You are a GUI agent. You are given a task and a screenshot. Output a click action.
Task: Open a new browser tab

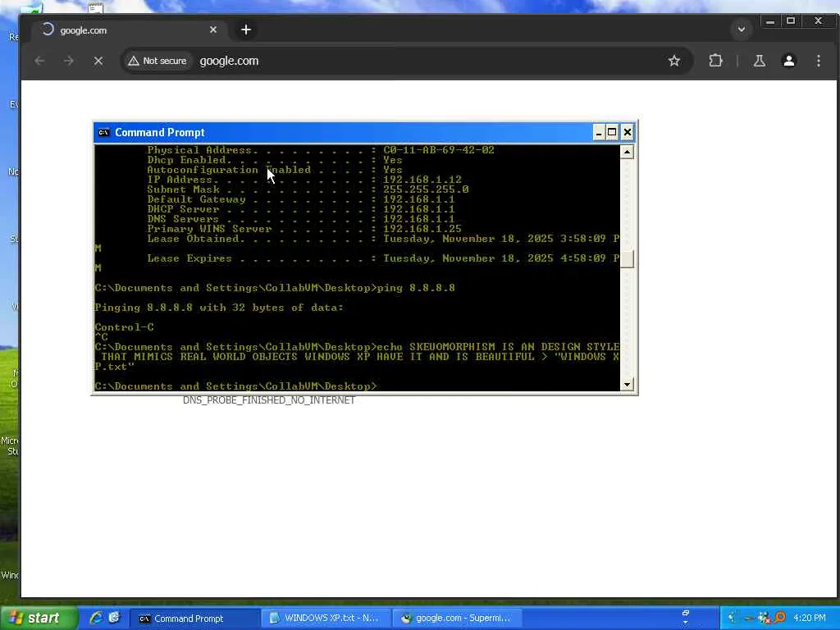pos(246,30)
